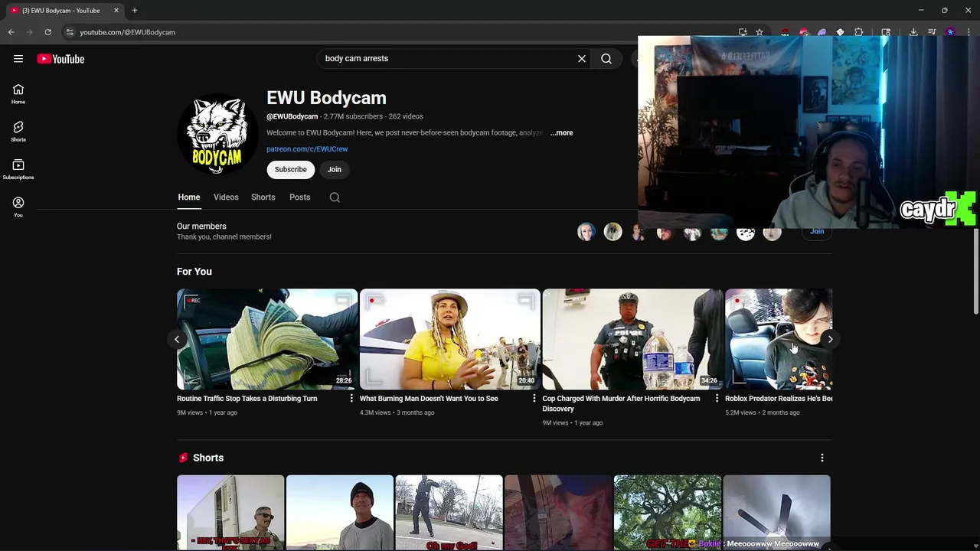The image size is (980, 551).
Task: Open options for the Burning Man video
Action: coord(534,398)
